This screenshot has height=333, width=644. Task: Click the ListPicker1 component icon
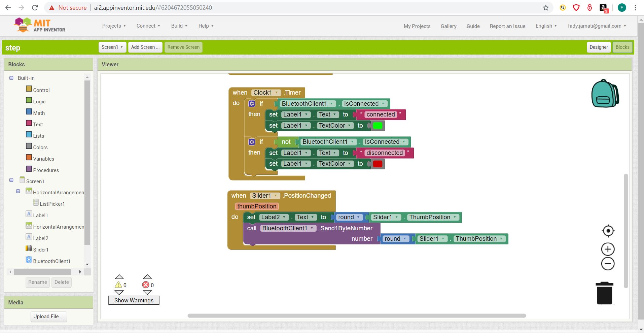(x=36, y=203)
